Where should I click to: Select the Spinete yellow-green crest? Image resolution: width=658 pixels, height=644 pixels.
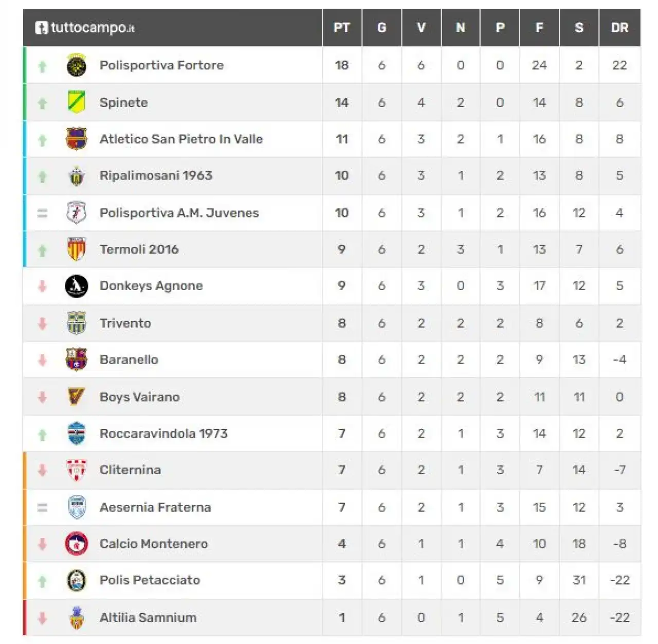point(77,102)
